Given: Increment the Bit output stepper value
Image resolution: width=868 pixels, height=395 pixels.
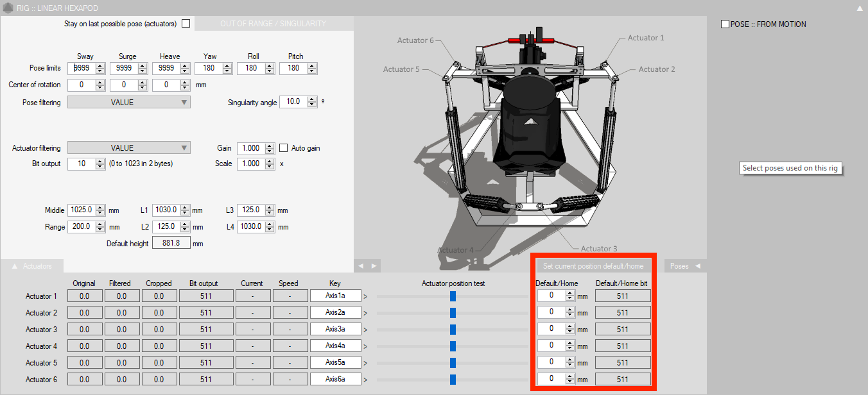Looking at the screenshot, I should (x=100, y=161).
